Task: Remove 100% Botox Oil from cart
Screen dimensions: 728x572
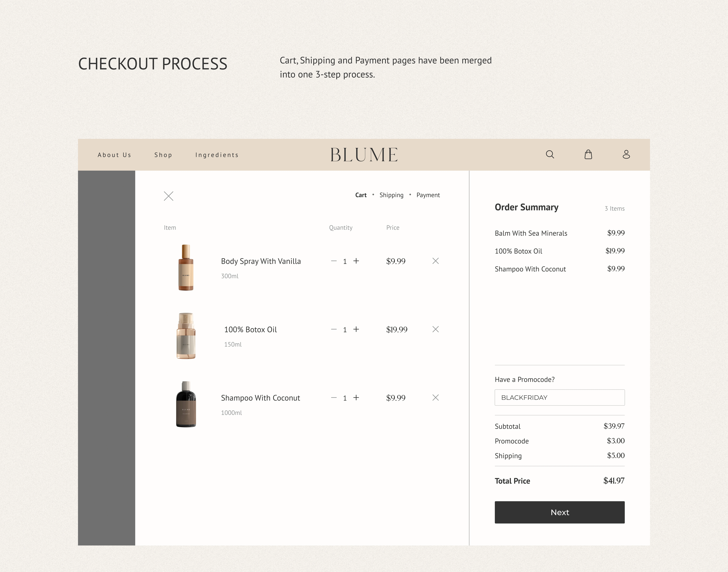Action: pyautogui.click(x=435, y=329)
